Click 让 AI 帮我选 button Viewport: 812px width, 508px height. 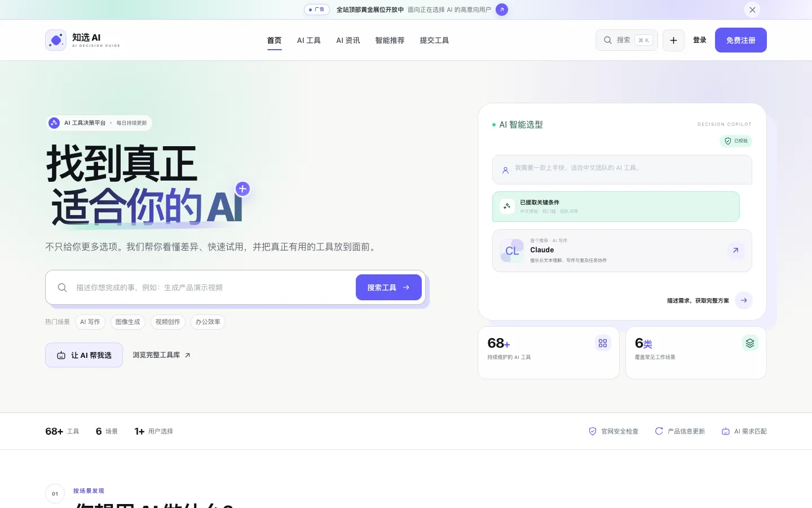coord(84,355)
